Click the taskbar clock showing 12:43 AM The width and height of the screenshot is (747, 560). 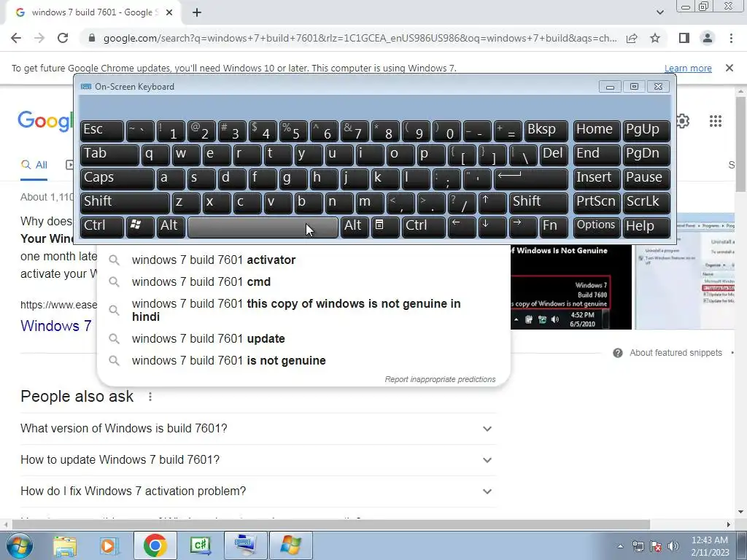[710, 546]
